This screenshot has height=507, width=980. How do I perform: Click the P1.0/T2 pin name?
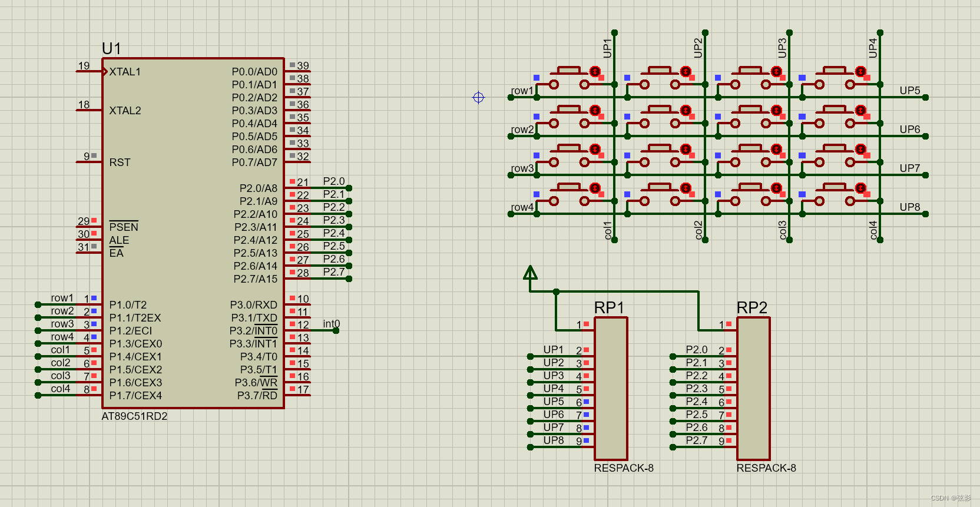point(128,305)
